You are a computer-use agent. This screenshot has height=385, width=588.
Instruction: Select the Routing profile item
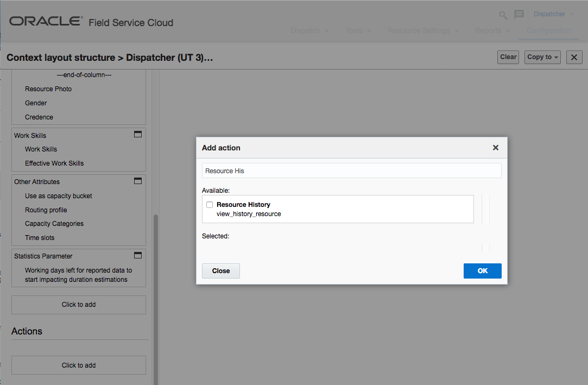(x=46, y=210)
